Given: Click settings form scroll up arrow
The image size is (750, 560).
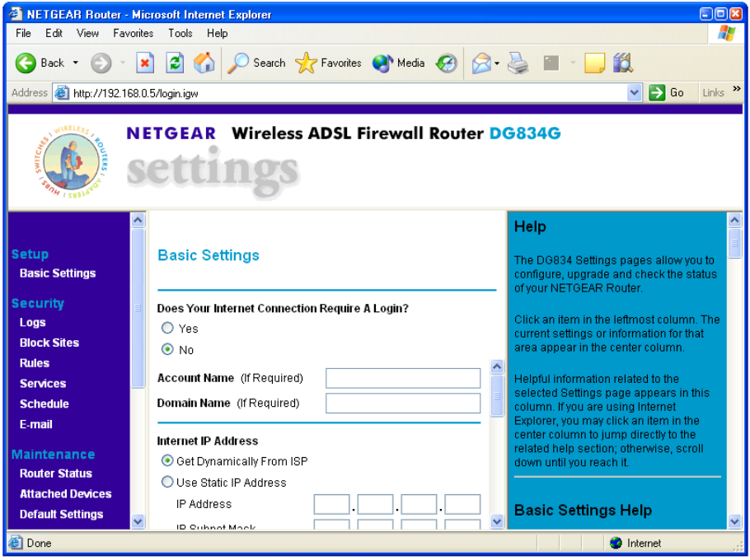Looking at the screenshot, I should [x=497, y=366].
